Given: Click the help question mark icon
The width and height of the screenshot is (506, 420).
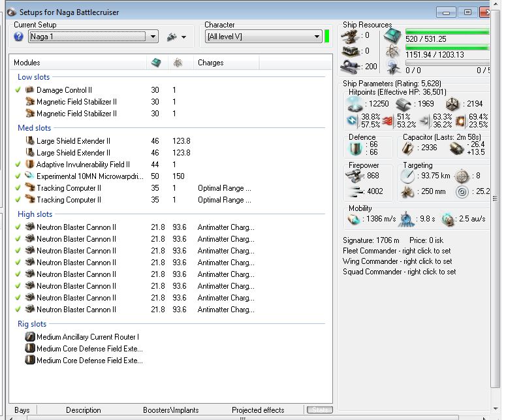Looking at the screenshot, I should pyautogui.click(x=19, y=37).
